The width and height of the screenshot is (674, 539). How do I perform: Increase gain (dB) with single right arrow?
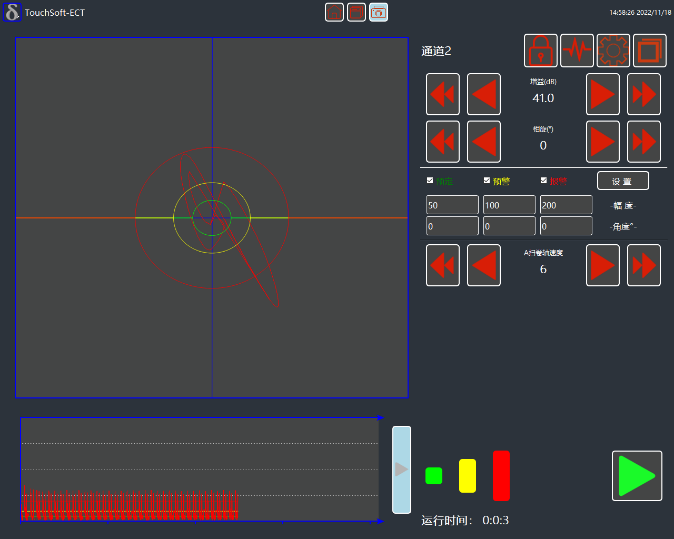pyautogui.click(x=603, y=94)
